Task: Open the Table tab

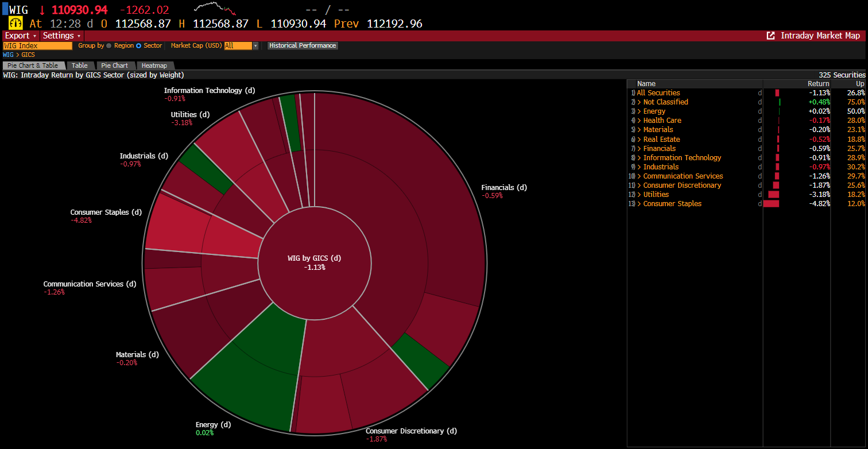Action: point(80,65)
